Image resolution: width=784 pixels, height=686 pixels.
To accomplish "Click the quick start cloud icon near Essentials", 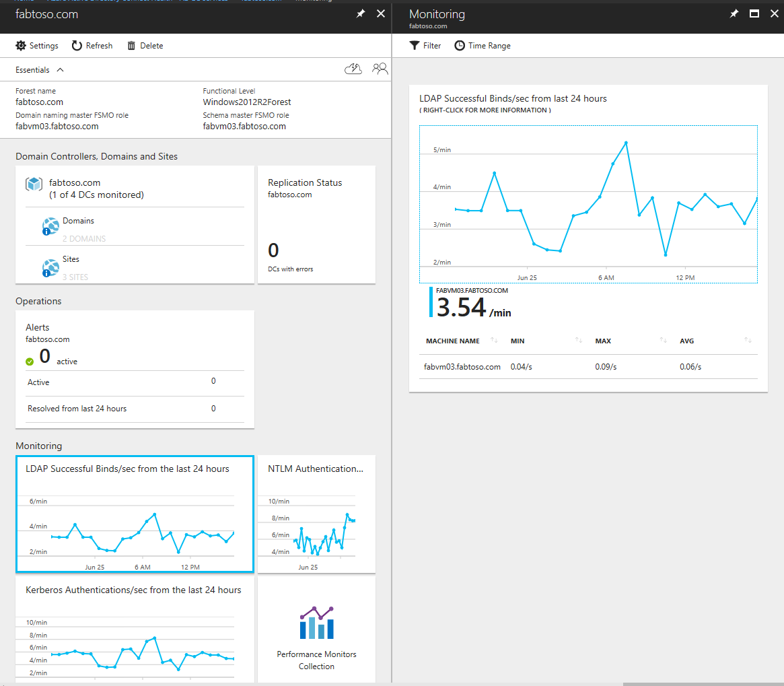I will point(353,68).
